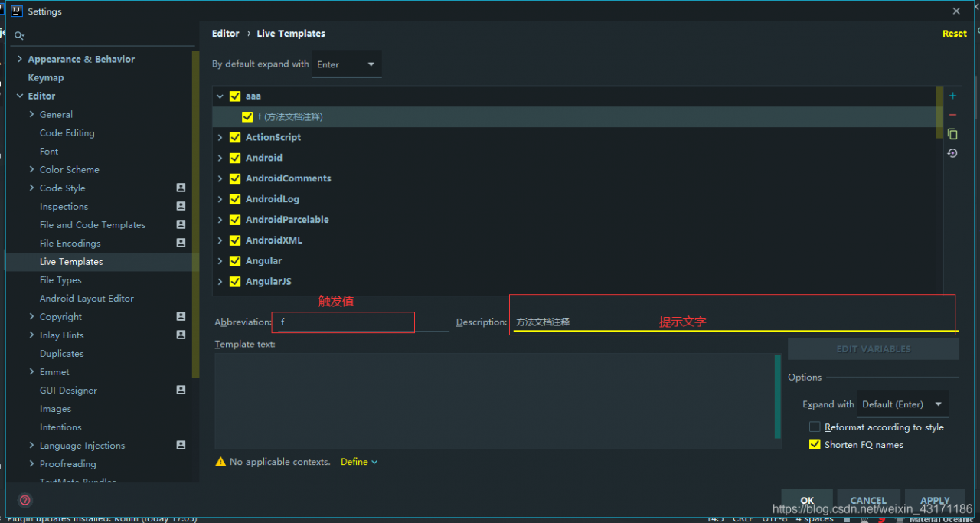Collapse the Editor settings section
Image resolution: width=980 pixels, height=523 pixels.
tap(20, 96)
